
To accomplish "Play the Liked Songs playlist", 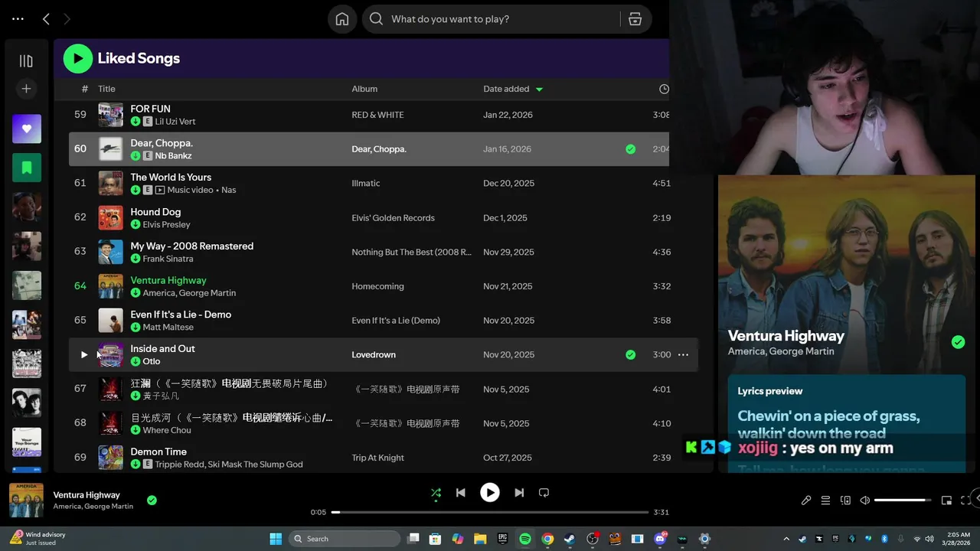I will (x=78, y=58).
